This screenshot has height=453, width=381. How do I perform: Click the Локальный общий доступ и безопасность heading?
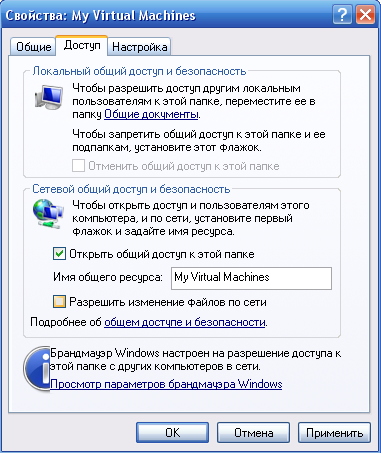(x=139, y=71)
